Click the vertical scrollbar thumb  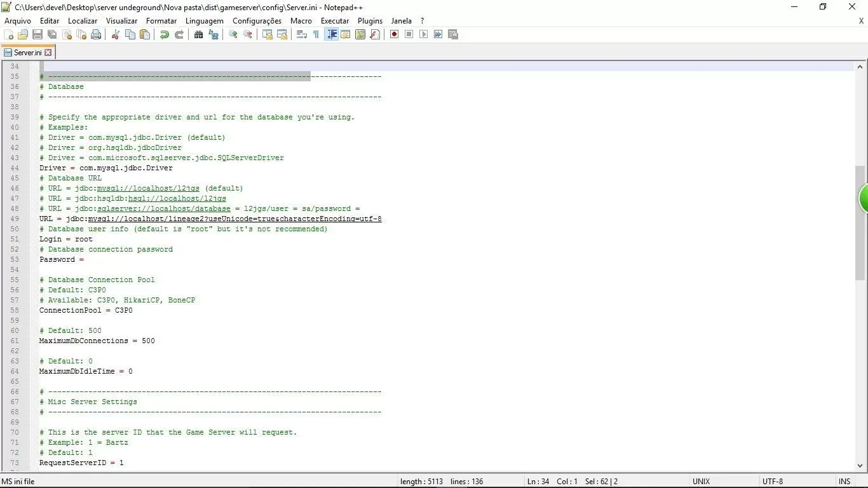(x=860, y=222)
